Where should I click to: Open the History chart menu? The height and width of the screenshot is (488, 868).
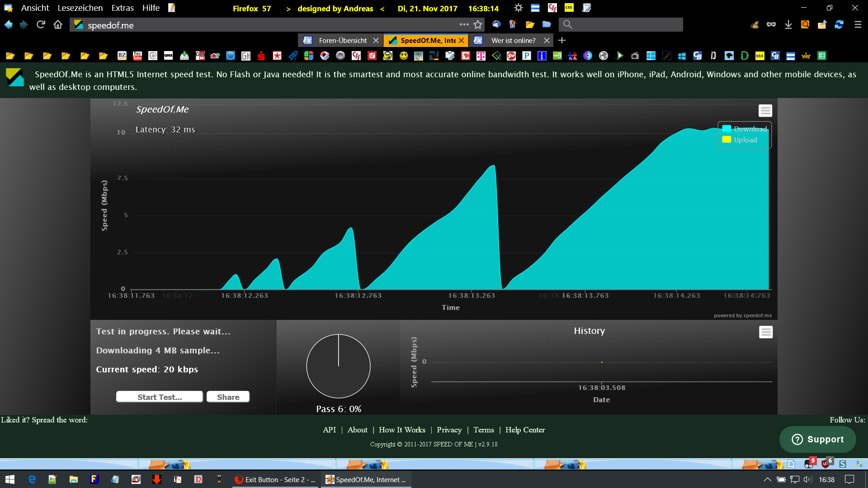click(x=765, y=332)
